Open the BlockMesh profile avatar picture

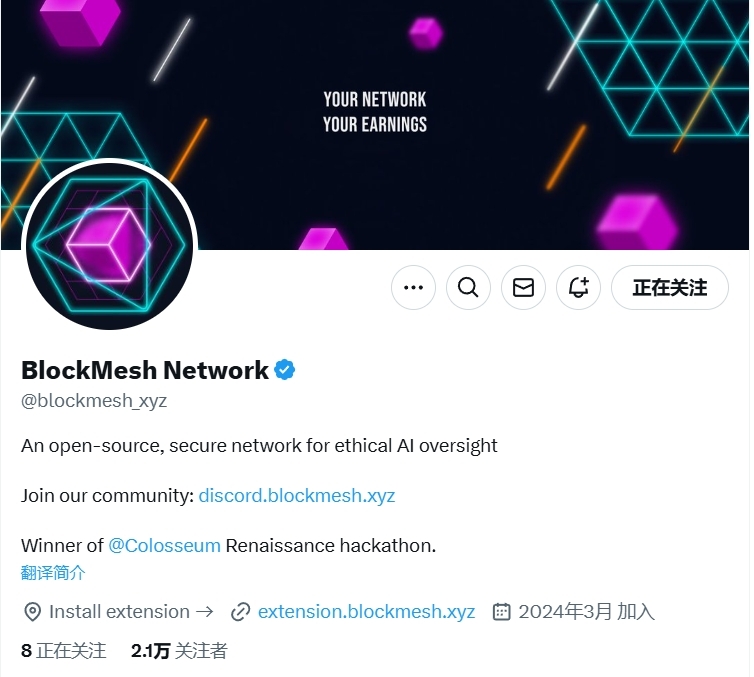(110, 245)
